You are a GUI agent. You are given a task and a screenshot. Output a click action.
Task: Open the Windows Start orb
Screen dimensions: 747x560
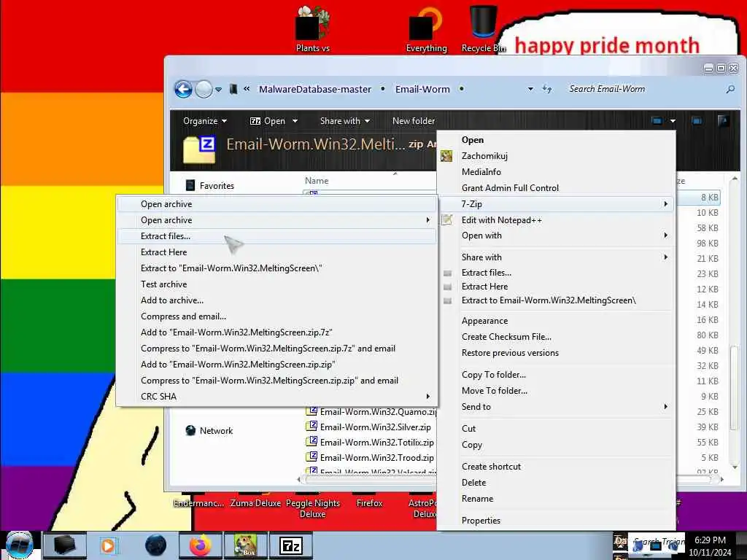click(20, 545)
